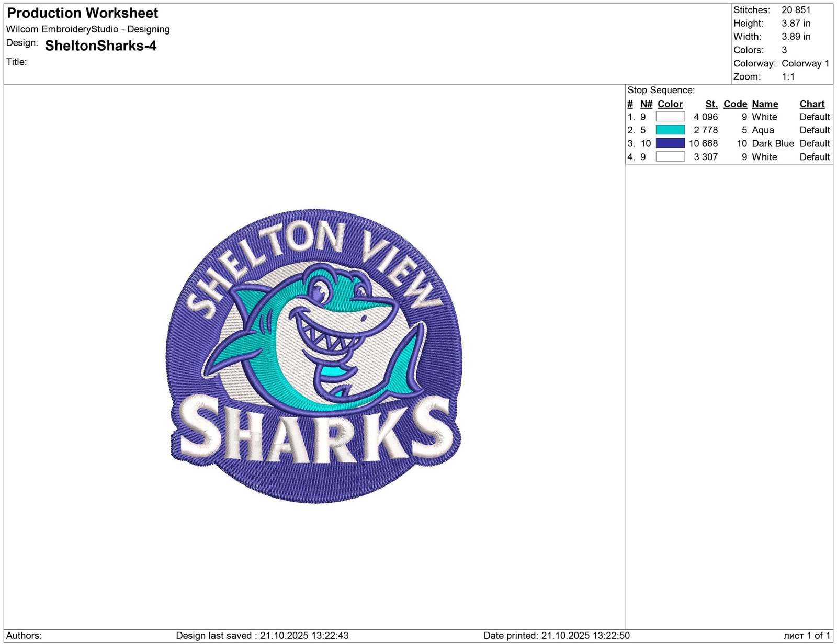Click the Chart column header
This screenshot has width=837, height=644.
pos(812,104)
